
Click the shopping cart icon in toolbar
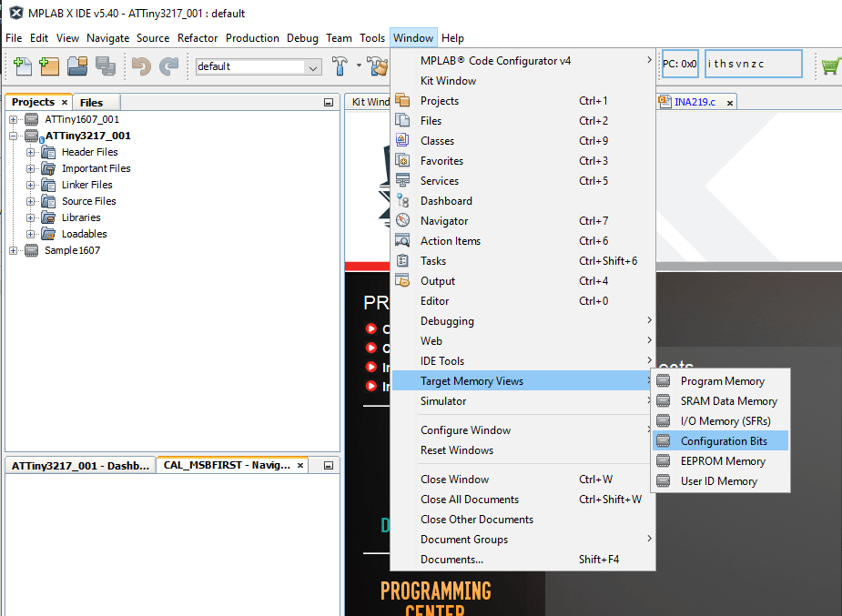point(829,66)
